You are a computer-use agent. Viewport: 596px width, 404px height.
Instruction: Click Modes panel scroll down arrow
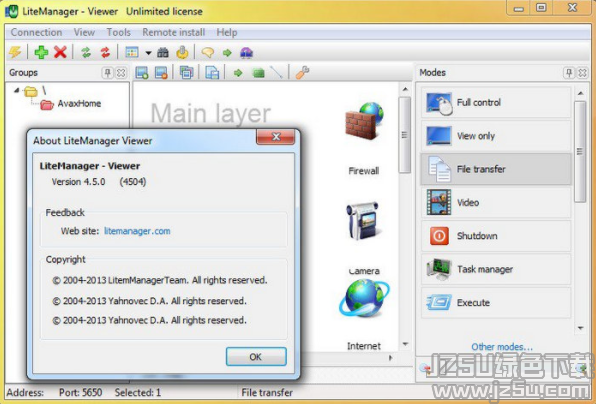(x=580, y=328)
